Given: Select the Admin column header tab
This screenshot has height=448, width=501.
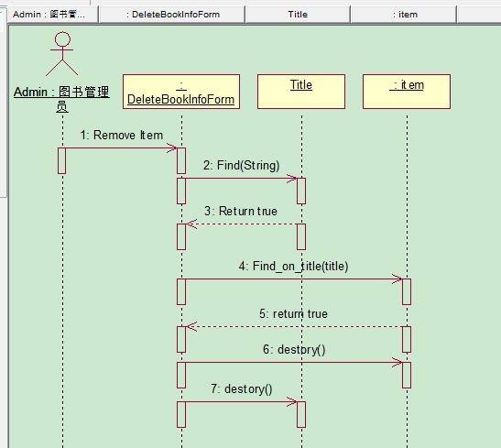Looking at the screenshot, I should pyautogui.click(x=53, y=15).
